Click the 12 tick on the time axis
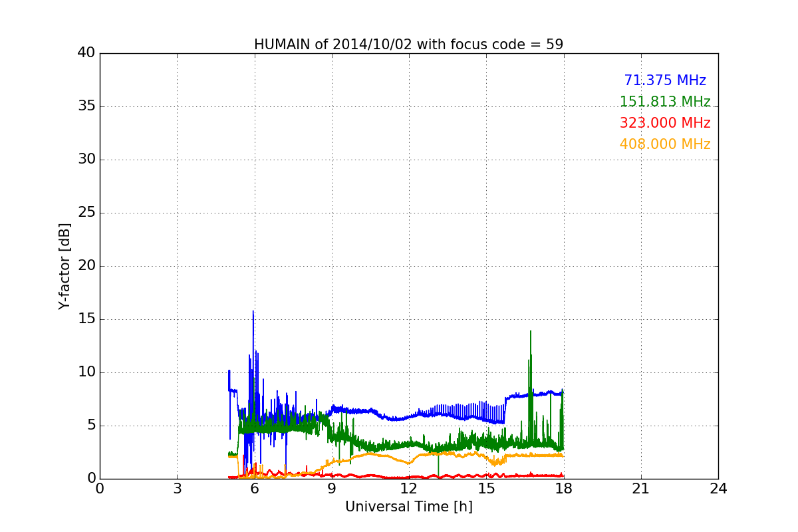This screenshot has height=532, width=798. [408, 489]
